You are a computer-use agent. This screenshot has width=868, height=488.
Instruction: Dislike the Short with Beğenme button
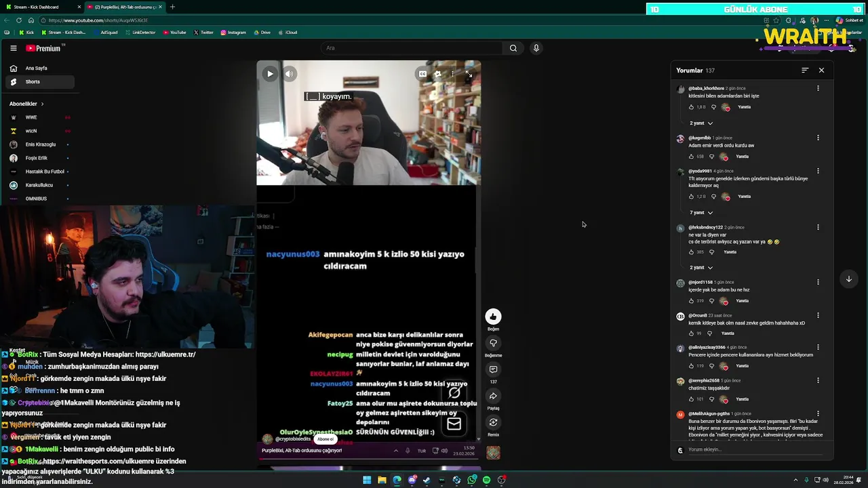click(493, 343)
